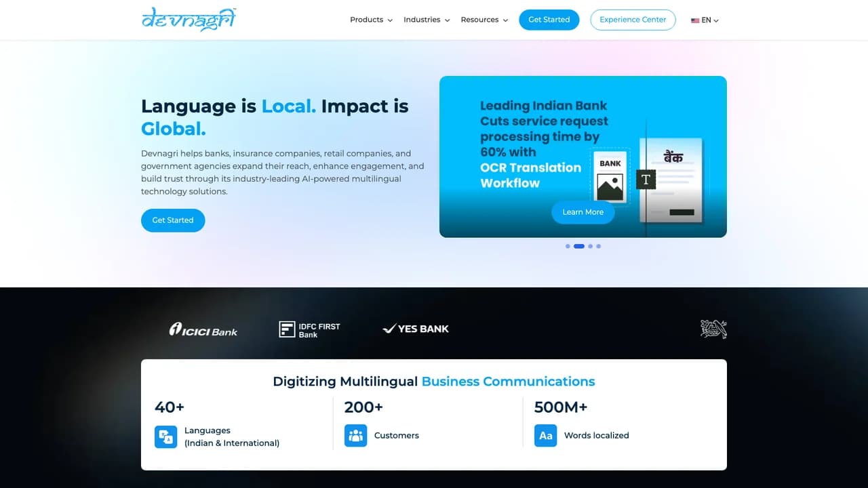Click the "Customers" label
The height and width of the screenshot is (488, 868).
[x=397, y=435]
